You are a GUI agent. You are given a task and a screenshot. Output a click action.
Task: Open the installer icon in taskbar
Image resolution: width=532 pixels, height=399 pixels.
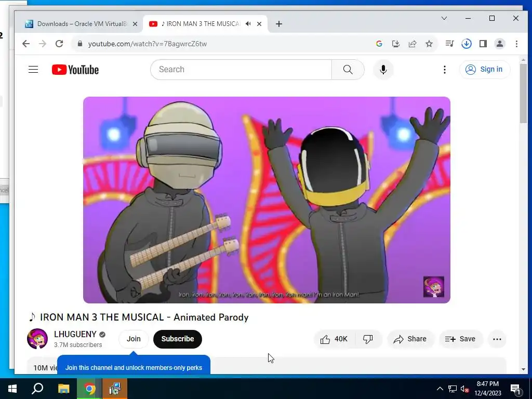point(115,389)
